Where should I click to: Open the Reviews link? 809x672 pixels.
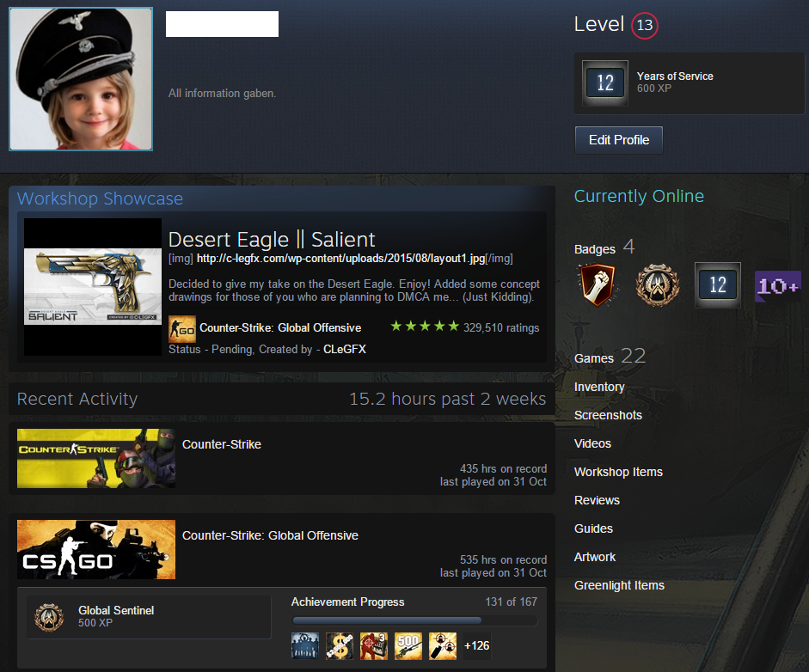pyautogui.click(x=597, y=500)
